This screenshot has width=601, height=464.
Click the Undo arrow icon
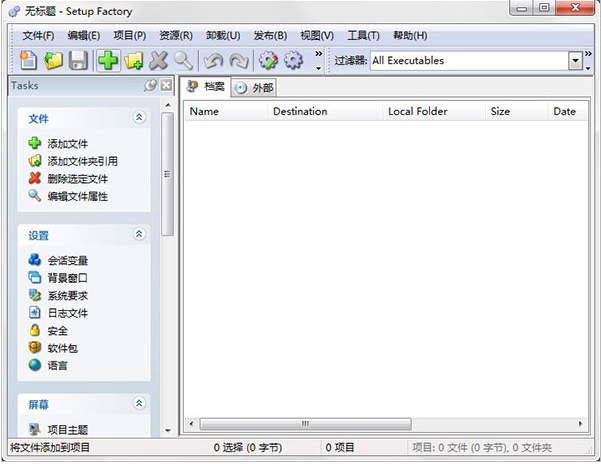click(213, 61)
